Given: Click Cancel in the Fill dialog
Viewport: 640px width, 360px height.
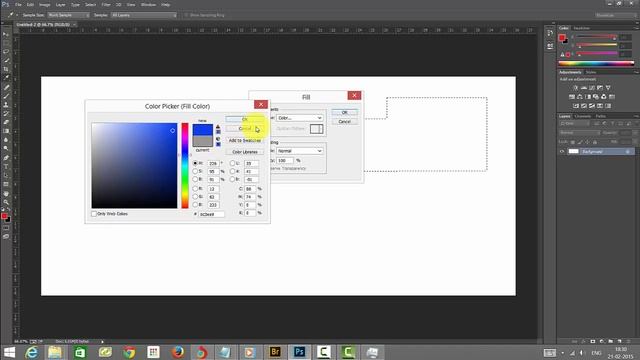Looking at the screenshot, I should (x=344, y=122).
